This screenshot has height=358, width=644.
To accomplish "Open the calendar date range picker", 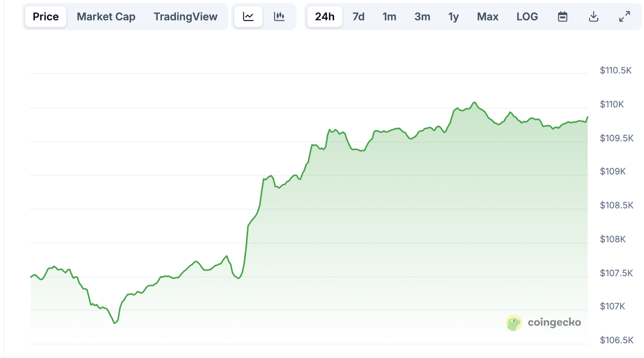I will tap(562, 17).
